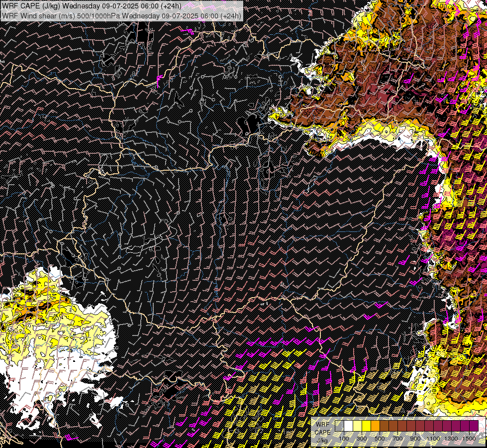The width and height of the screenshot is (487, 448).
Task: Click the WRF Wind shear 500/1000hPa title line
Action: click(x=121, y=15)
